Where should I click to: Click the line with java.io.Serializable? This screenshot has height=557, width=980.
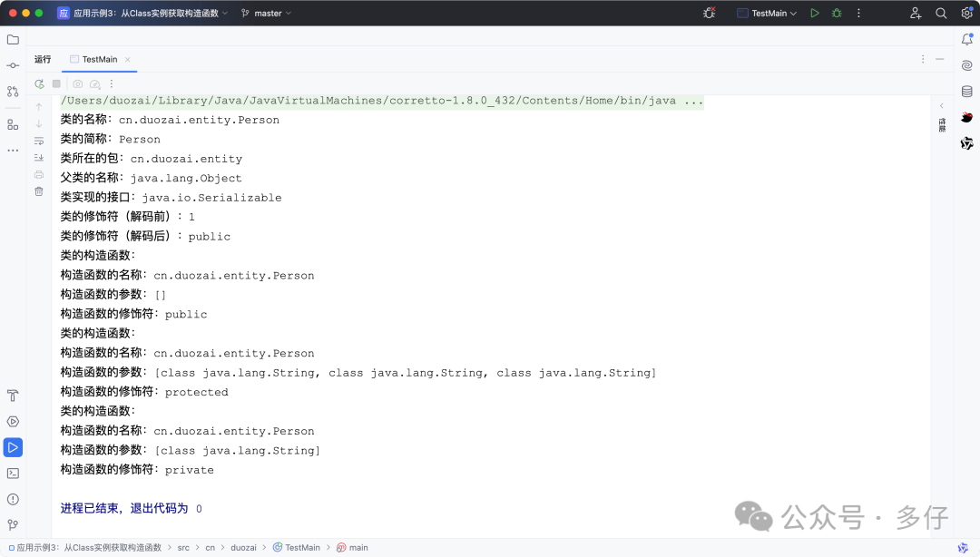coord(171,198)
